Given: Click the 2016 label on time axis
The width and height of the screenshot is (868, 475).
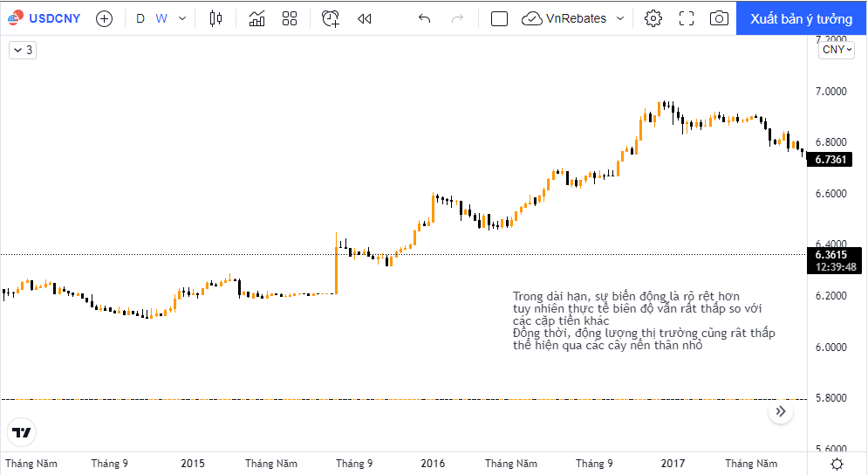Looking at the screenshot, I should pyautogui.click(x=433, y=464).
